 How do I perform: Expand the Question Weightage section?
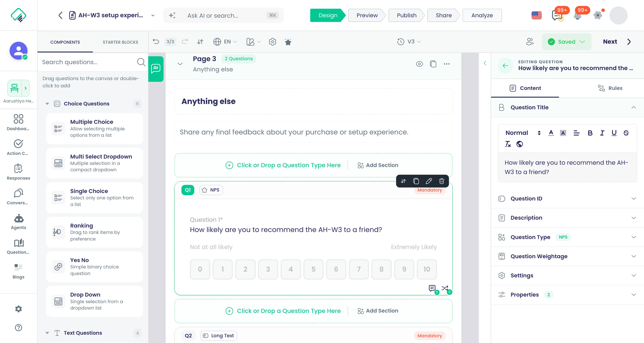click(x=567, y=256)
